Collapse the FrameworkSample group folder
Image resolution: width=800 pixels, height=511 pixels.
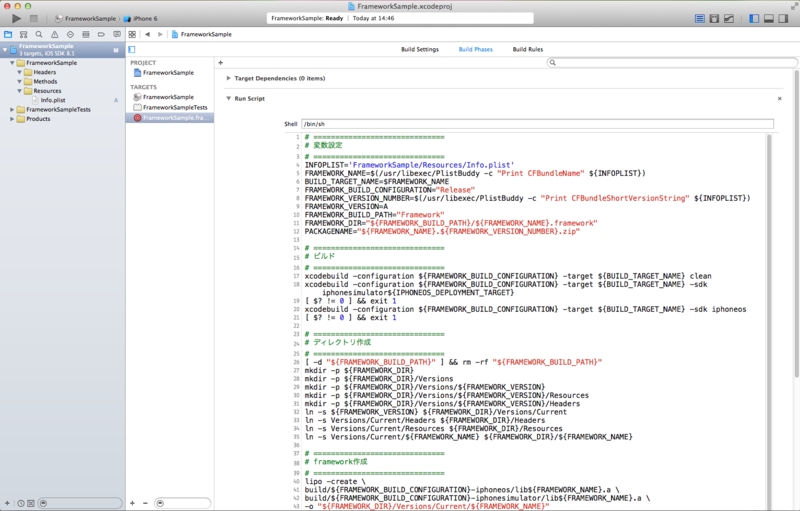(12, 63)
